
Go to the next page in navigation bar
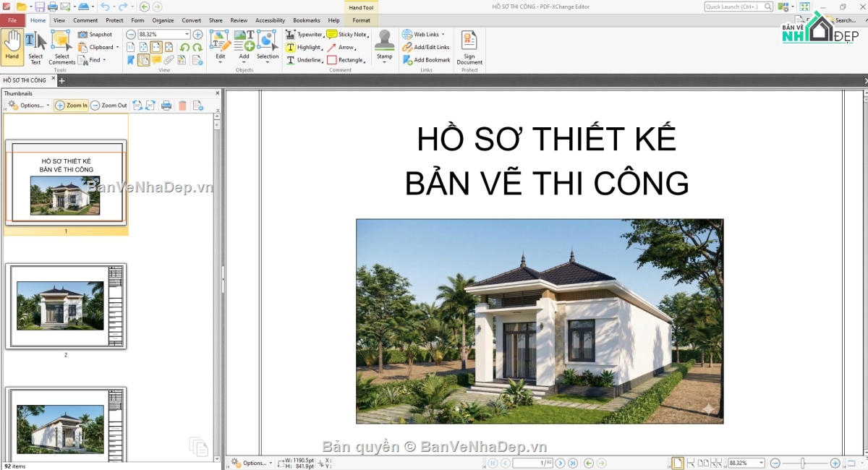560,463
